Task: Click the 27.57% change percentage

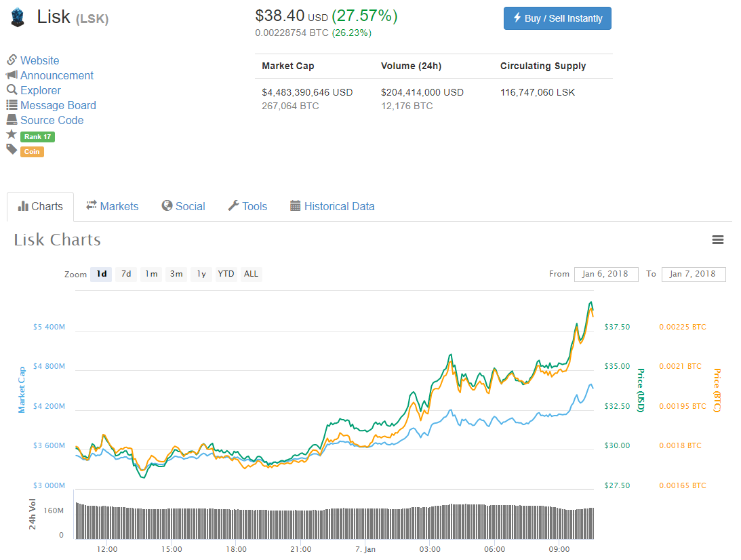Action: tap(364, 16)
